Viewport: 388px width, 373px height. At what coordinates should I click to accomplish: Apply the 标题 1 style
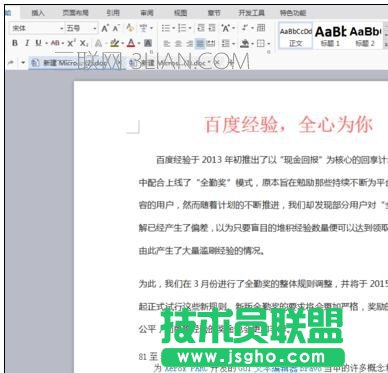[330, 36]
